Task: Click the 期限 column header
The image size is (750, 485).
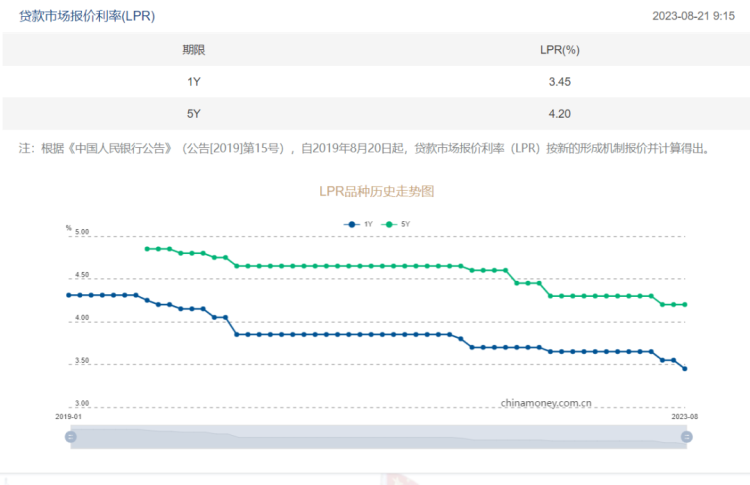Action: coord(193,49)
